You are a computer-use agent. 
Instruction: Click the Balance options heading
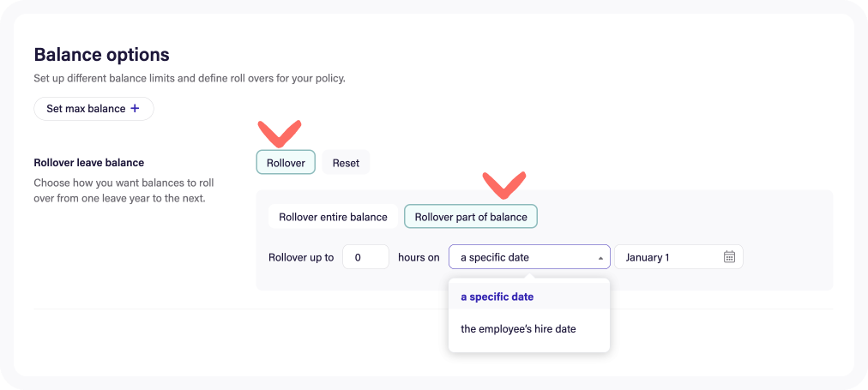coord(102,55)
